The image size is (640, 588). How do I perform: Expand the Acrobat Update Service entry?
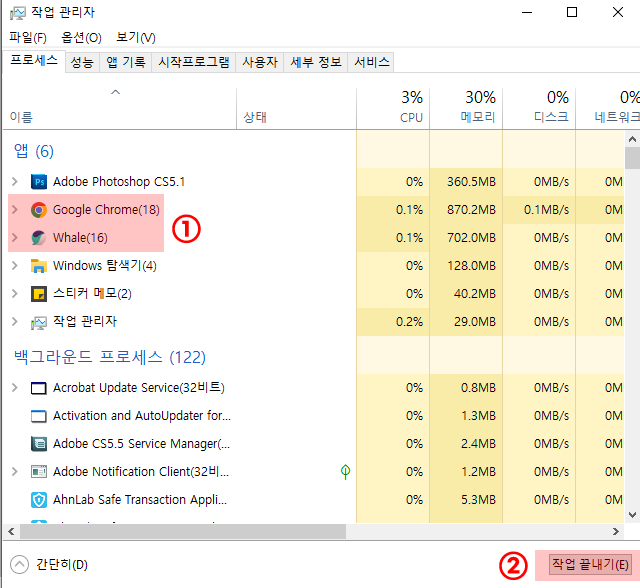click(x=14, y=388)
